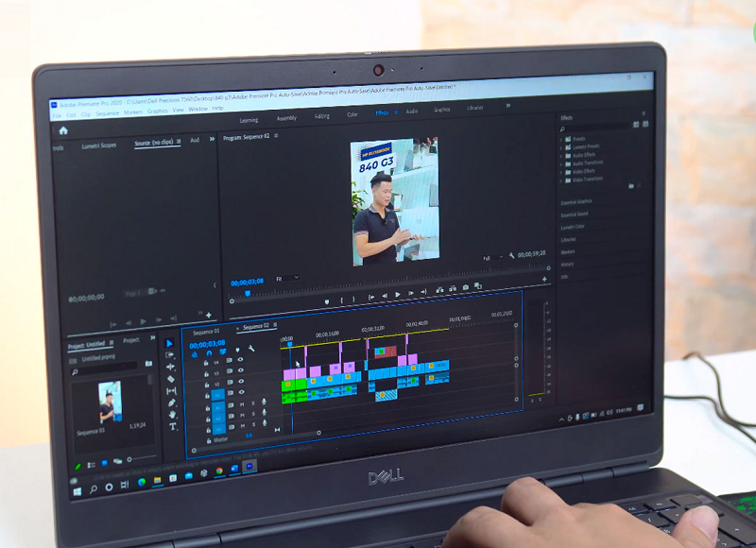Open the Sequence menu
Image resolution: width=756 pixels, height=548 pixels.
[x=108, y=112]
